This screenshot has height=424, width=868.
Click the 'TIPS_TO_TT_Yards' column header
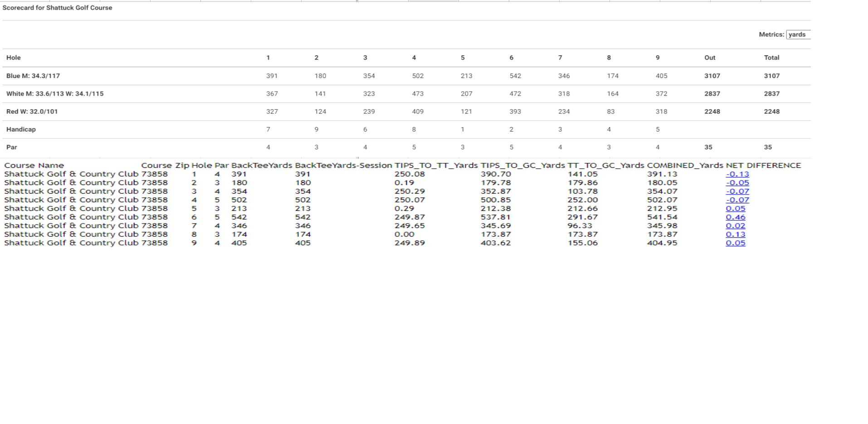pos(436,166)
